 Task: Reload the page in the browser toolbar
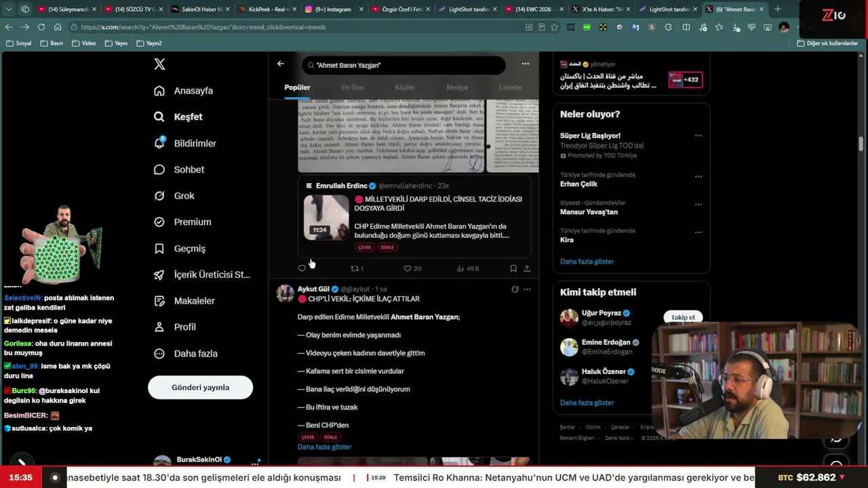[x=41, y=27]
